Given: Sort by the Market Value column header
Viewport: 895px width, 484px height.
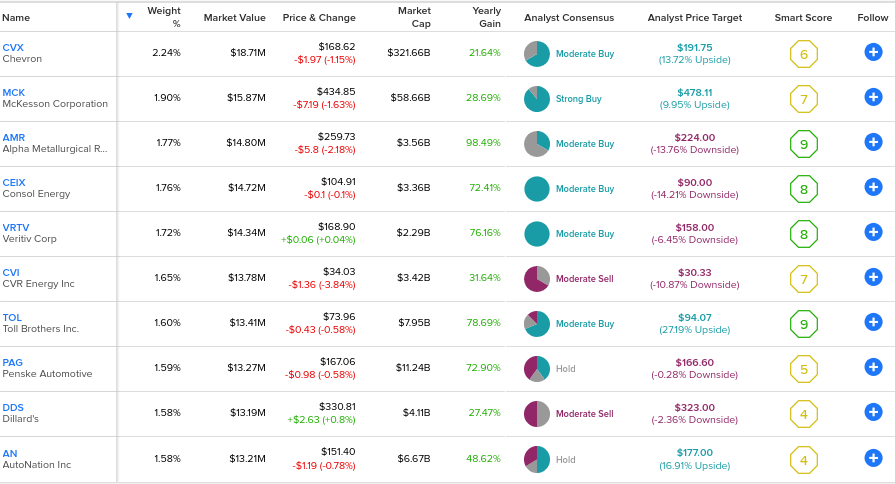Looking at the screenshot, I should [235, 18].
